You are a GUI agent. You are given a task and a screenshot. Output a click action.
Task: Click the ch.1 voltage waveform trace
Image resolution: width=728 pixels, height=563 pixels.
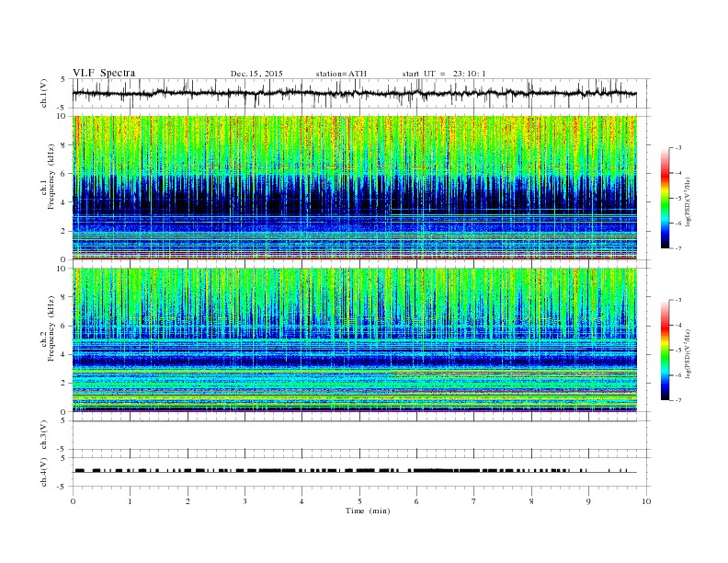354,93
